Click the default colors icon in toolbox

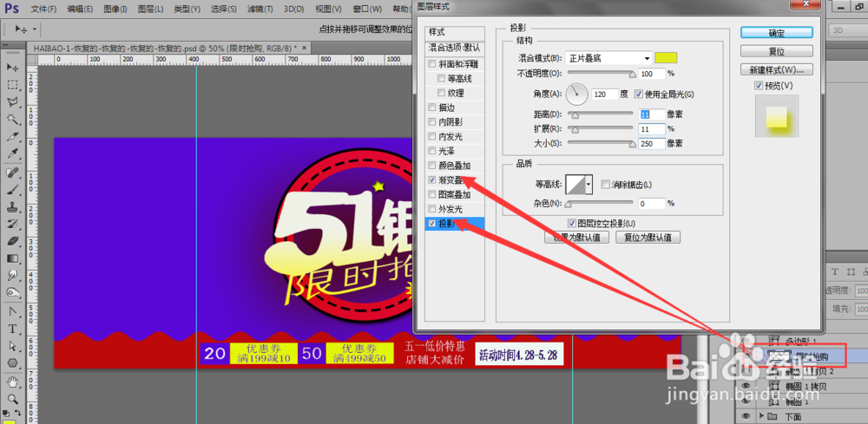tap(7, 413)
